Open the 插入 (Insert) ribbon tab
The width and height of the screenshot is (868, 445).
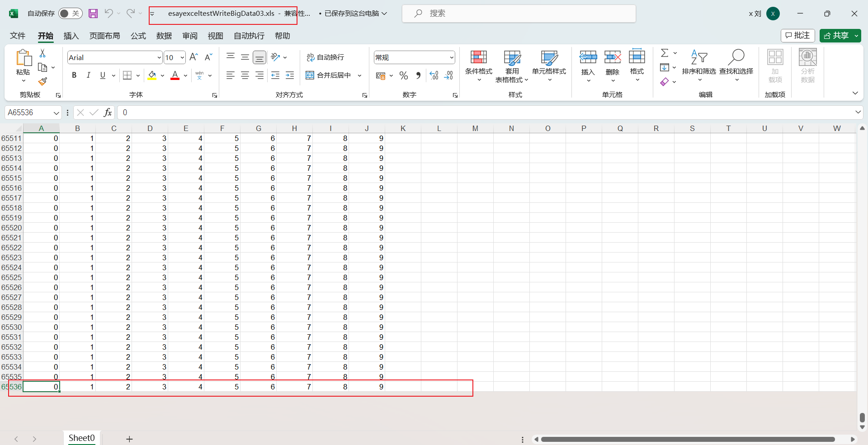tap(71, 36)
